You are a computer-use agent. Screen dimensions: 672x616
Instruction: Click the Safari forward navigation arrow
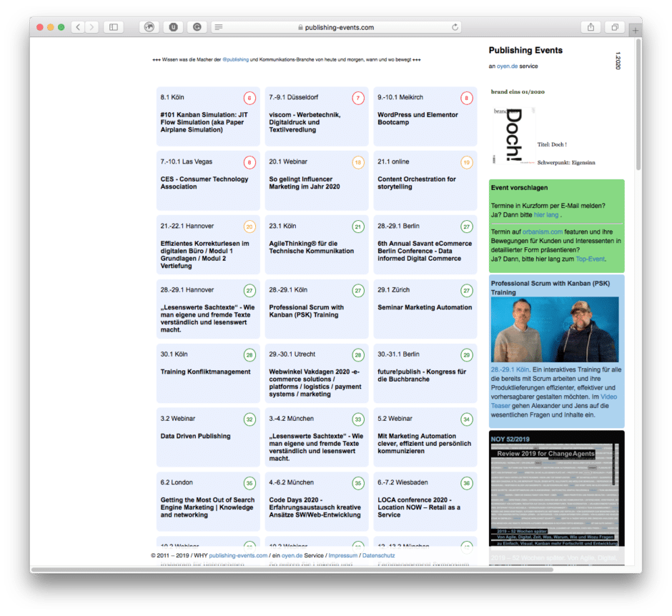pos(92,27)
